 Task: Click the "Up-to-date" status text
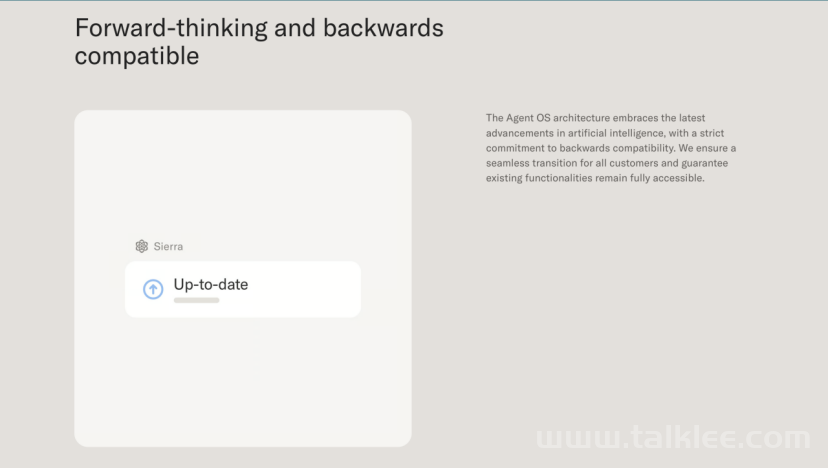tap(211, 284)
